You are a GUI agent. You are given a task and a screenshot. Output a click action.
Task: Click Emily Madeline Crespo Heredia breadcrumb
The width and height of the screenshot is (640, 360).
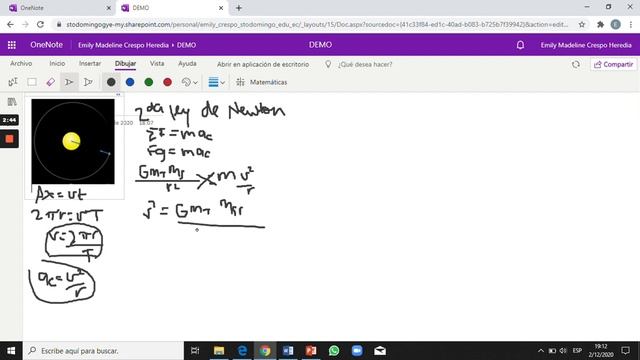(x=123, y=45)
